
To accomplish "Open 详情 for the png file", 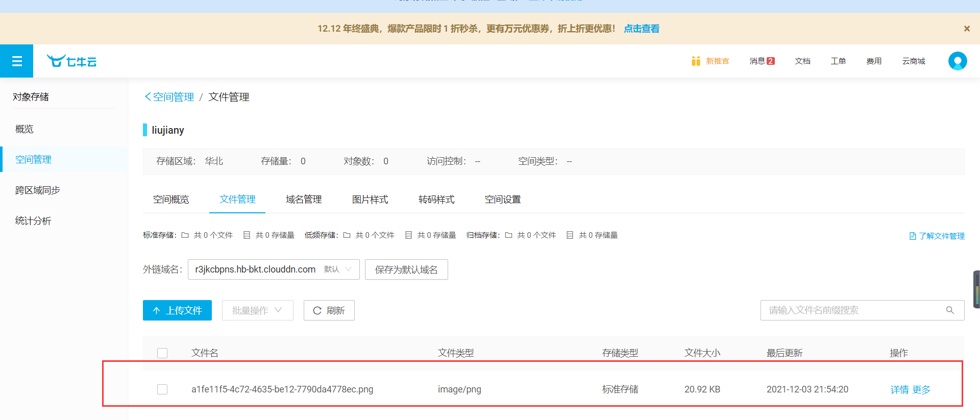I will [x=899, y=390].
